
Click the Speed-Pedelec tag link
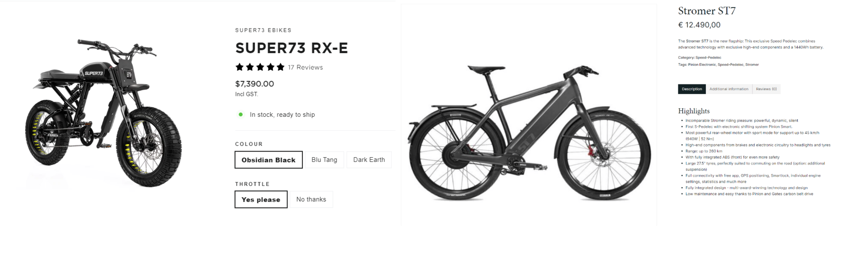[x=730, y=65]
